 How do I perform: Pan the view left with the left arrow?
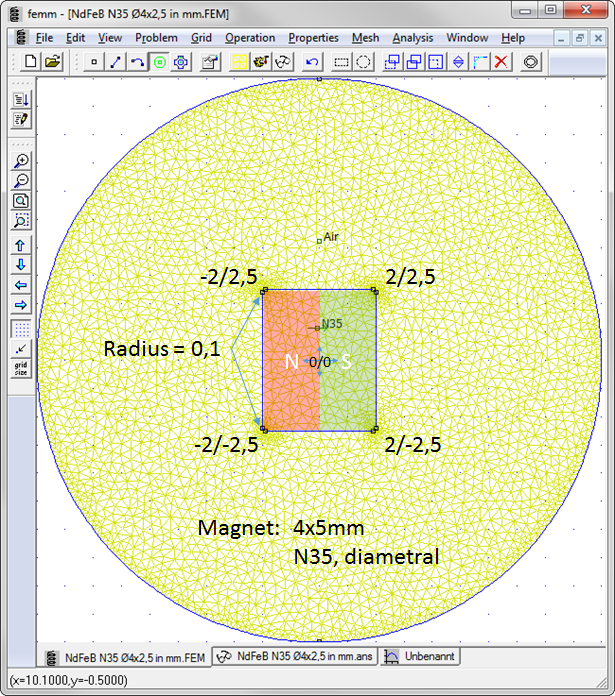tap(21, 285)
